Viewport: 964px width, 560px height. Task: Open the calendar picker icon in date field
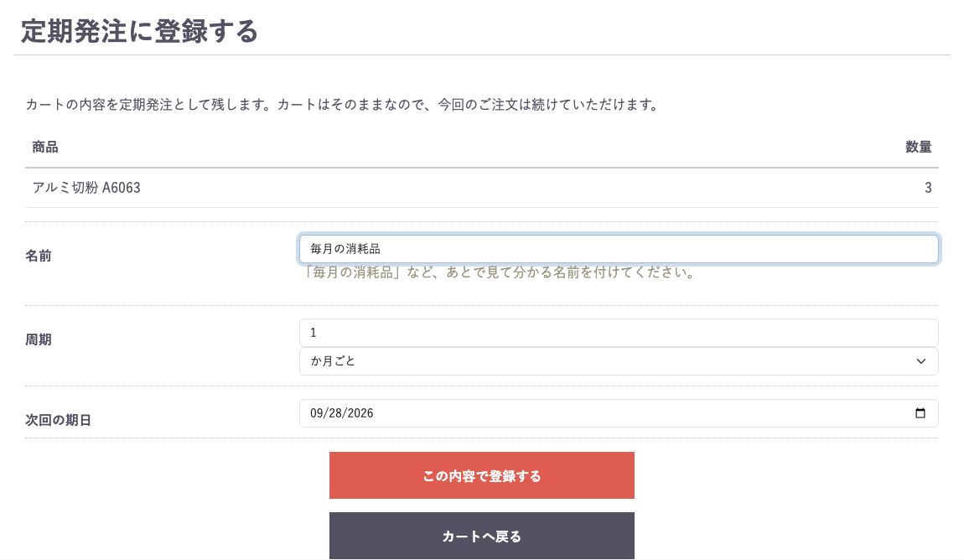920,413
